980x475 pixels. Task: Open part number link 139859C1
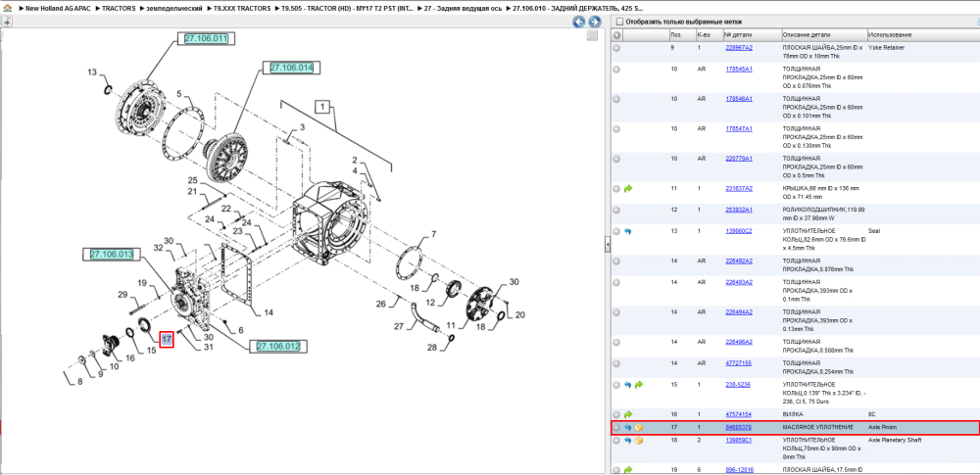739,440
